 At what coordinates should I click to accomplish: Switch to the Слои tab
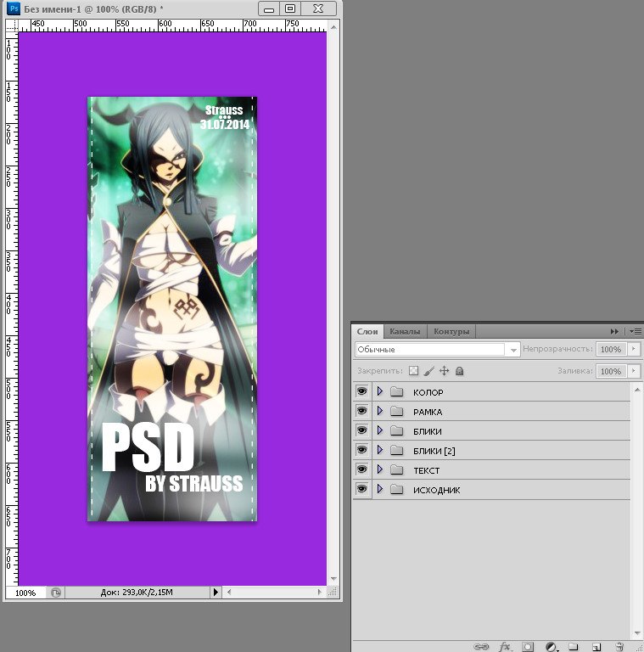click(x=367, y=332)
